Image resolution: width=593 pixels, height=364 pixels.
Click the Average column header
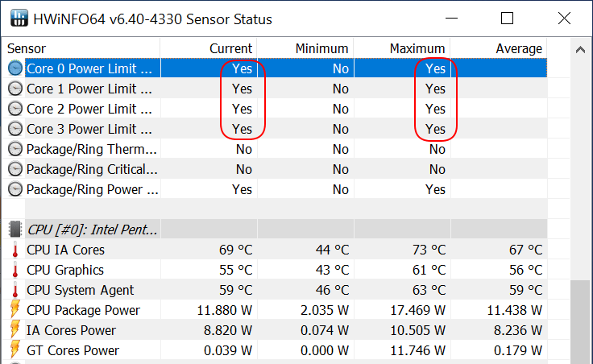pos(499,48)
